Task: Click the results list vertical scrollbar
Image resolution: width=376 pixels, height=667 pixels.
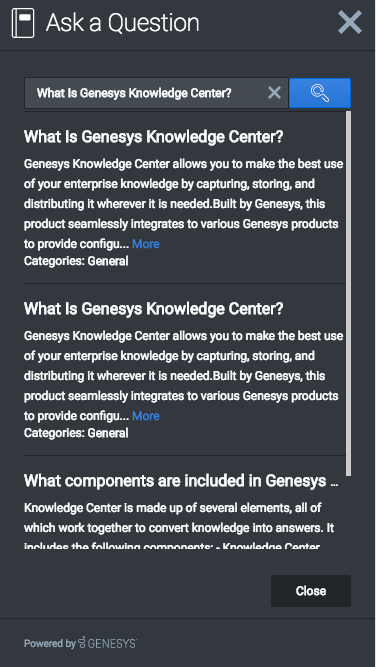Action: pos(348,294)
